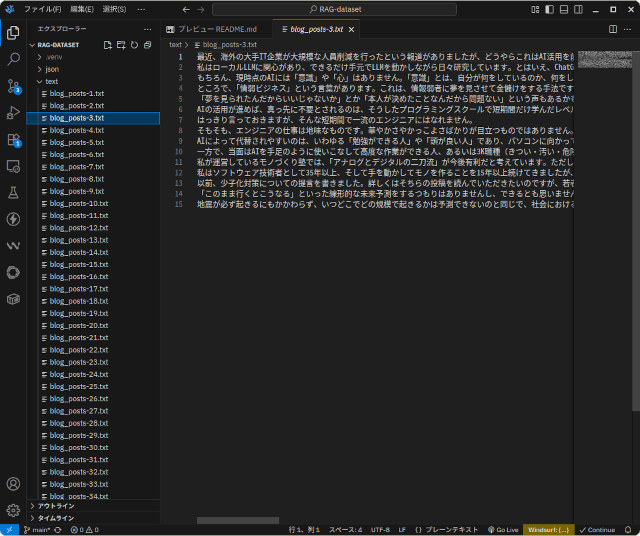Image resolution: width=640 pixels, height=536 pixels.
Task: Change the LF end-of-line setting
Action: click(x=402, y=530)
